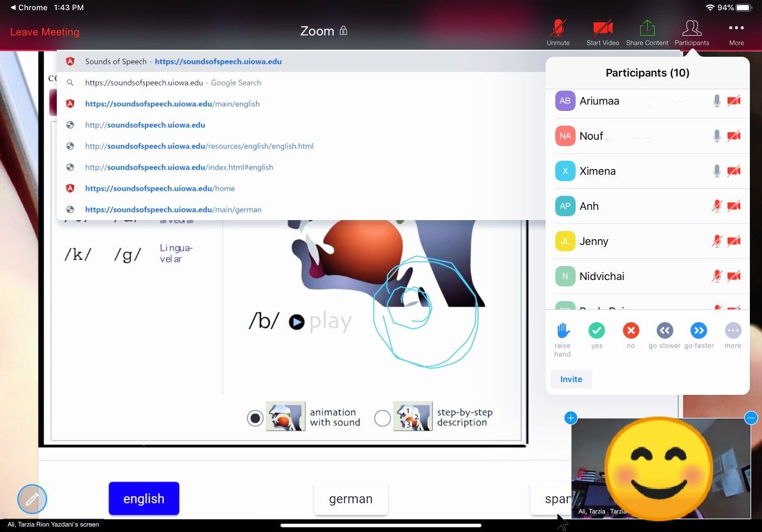762x532 pixels.
Task: Open the index.html#english URL suggestion
Action: [x=301, y=167]
